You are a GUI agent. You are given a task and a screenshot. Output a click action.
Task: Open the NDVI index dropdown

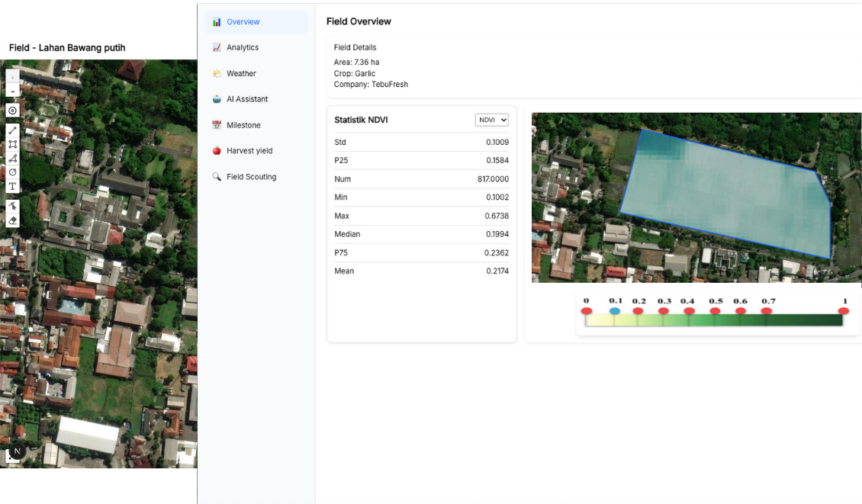point(491,120)
